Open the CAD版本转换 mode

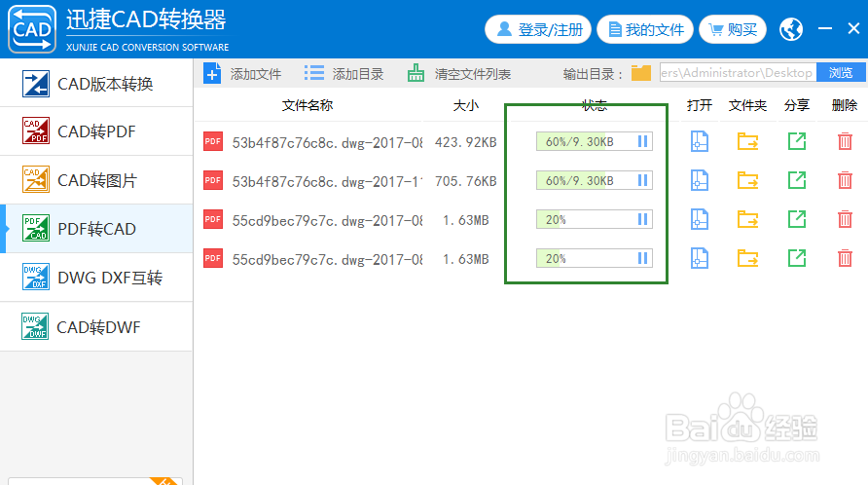point(96,84)
